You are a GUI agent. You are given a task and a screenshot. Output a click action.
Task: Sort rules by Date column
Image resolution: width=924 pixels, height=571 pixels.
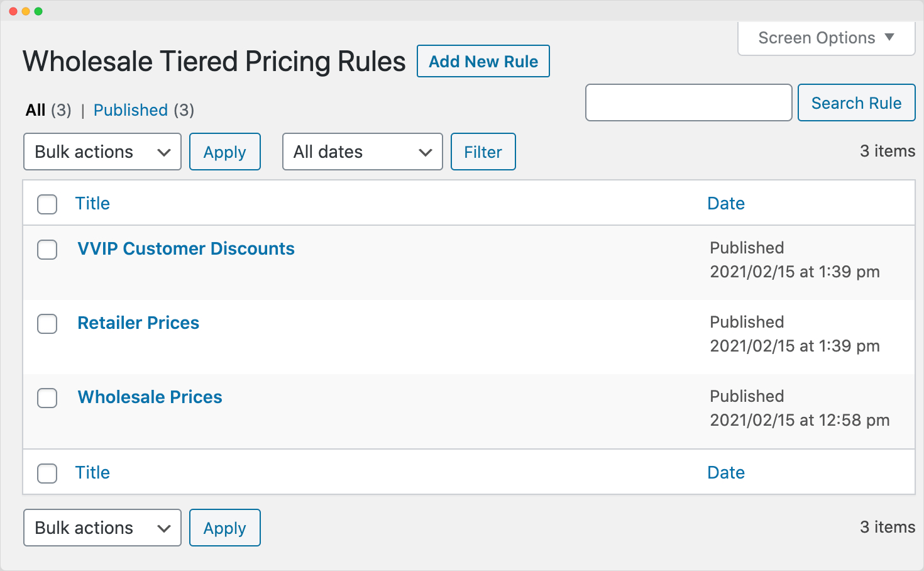[x=725, y=203]
